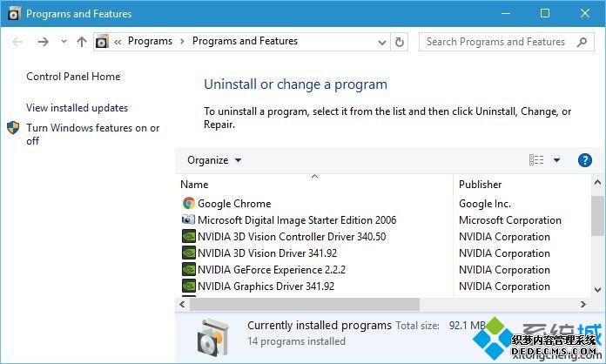
Task: Click the Google Chrome icon
Action: tap(189, 203)
